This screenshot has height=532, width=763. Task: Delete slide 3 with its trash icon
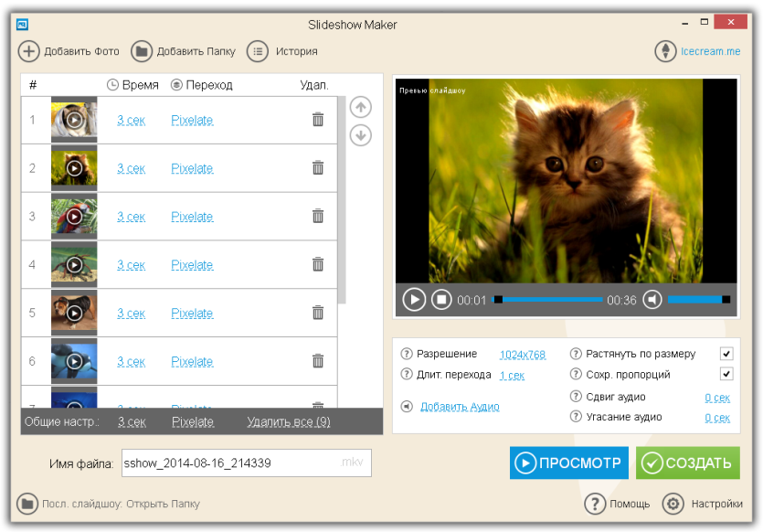(318, 216)
